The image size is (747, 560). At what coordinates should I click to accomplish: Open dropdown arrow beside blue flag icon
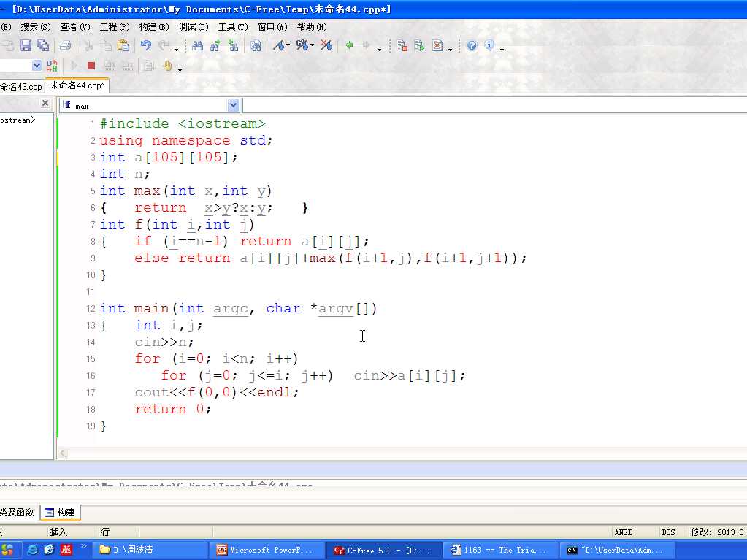click(x=288, y=46)
